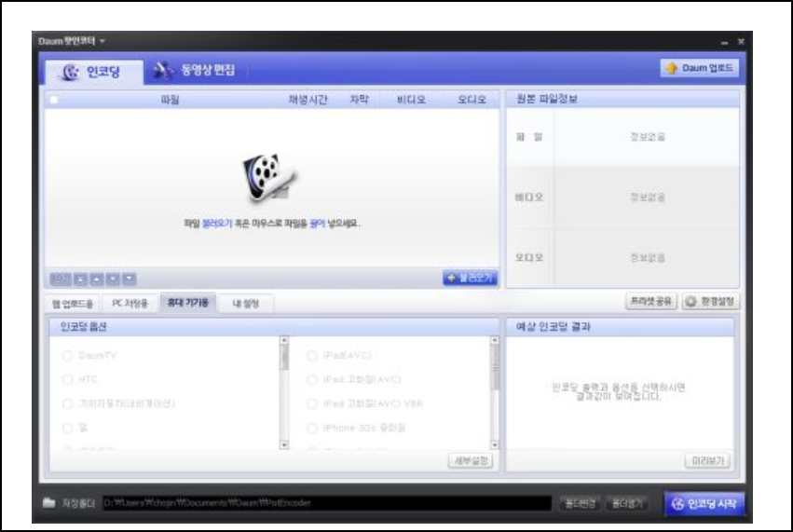Select the 휴대 기기용 preset tab
The height and width of the screenshot is (532, 793).
point(187,303)
